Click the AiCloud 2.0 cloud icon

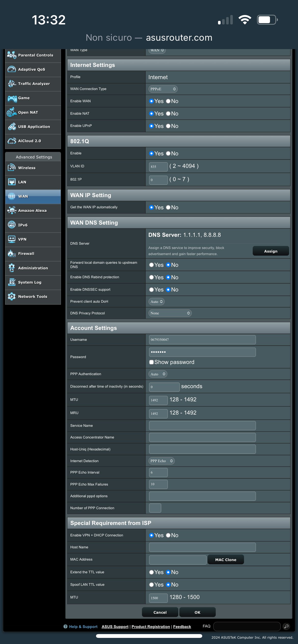click(x=12, y=141)
